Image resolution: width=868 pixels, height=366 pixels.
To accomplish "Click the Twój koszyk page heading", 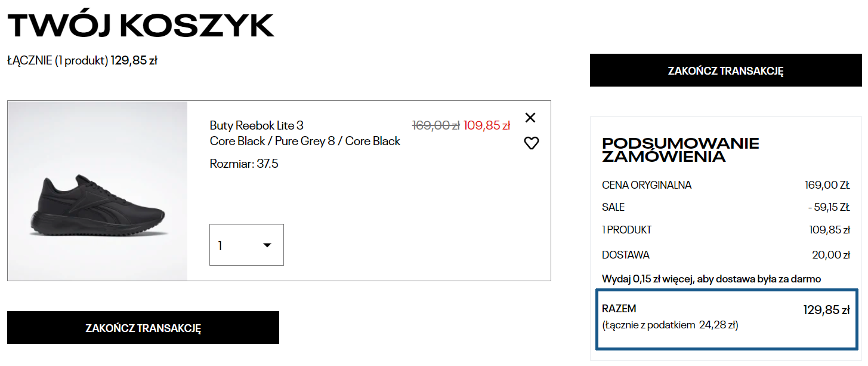I will 141,25.
